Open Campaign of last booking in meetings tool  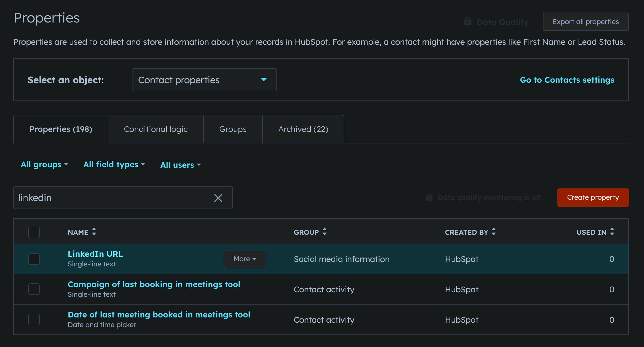(x=154, y=284)
